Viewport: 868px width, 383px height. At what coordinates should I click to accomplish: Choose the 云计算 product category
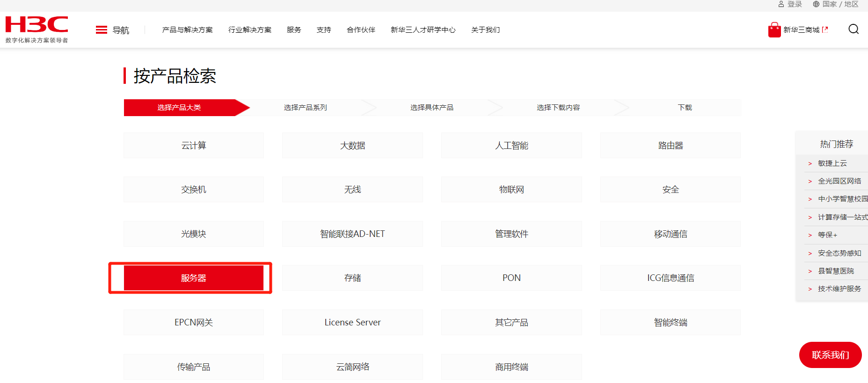coord(194,146)
